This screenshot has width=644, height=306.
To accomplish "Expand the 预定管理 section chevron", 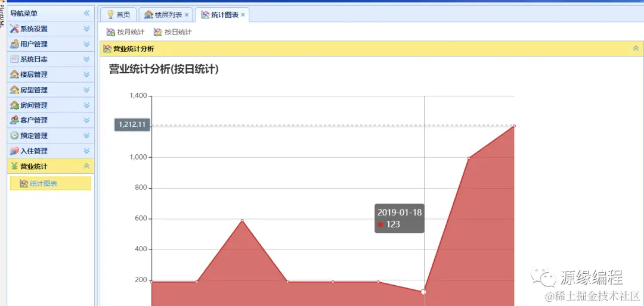I will pyautogui.click(x=86, y=135).
